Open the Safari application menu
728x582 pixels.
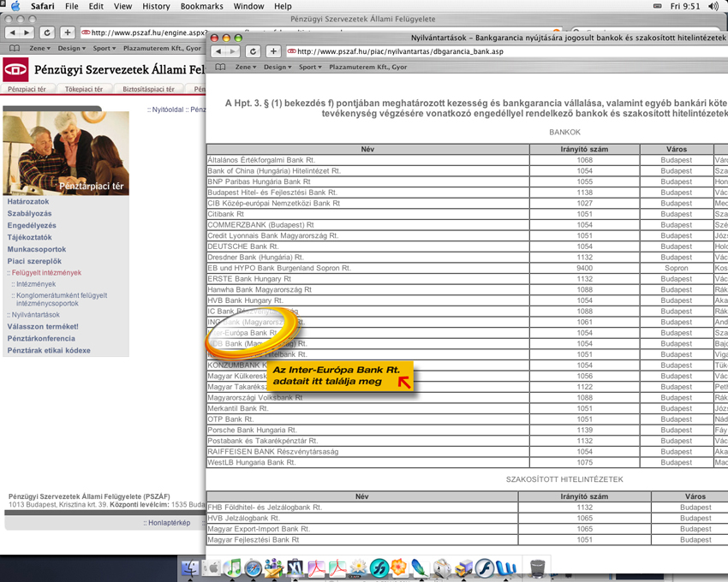pyautogui.click(x=42, y=7)
